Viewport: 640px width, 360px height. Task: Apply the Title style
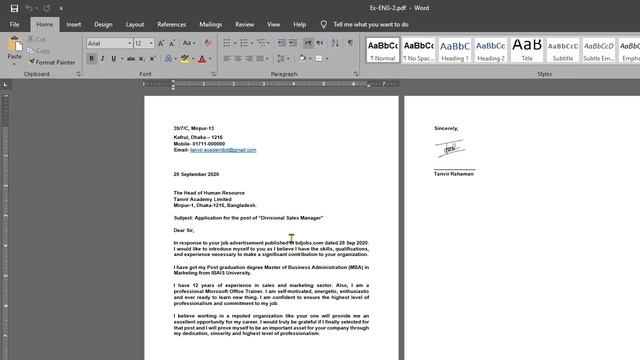(x=527, y=50)
